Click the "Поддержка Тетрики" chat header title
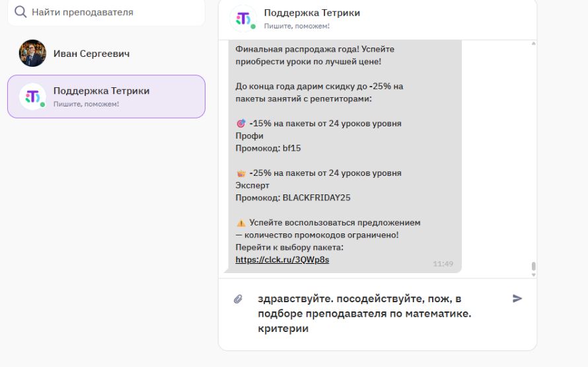This screenshot has width=588, height=367. [x=312, y=13]
